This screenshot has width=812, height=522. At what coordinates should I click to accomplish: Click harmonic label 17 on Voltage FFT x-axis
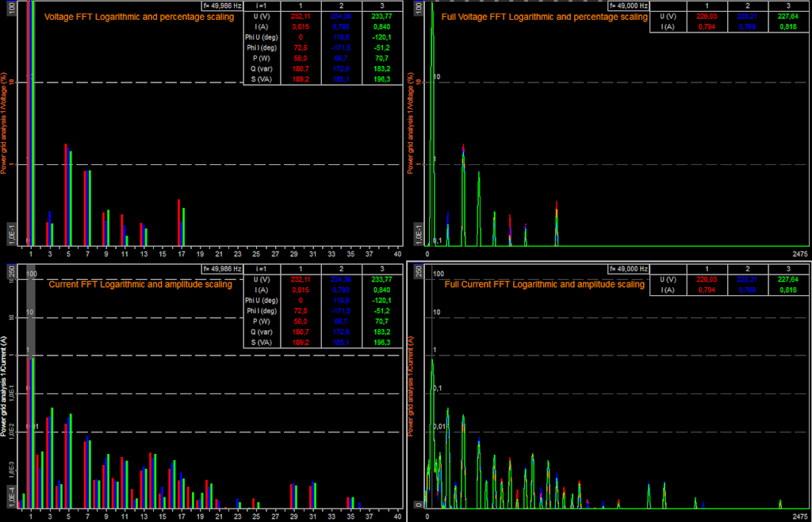(x=182, y=255)
